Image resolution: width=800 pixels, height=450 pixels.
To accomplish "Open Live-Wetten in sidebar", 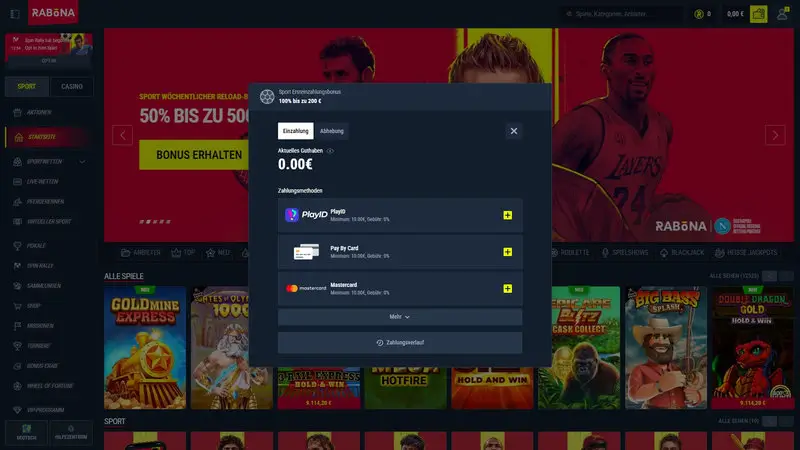I will pyautogui.click(x=43, y=182).
